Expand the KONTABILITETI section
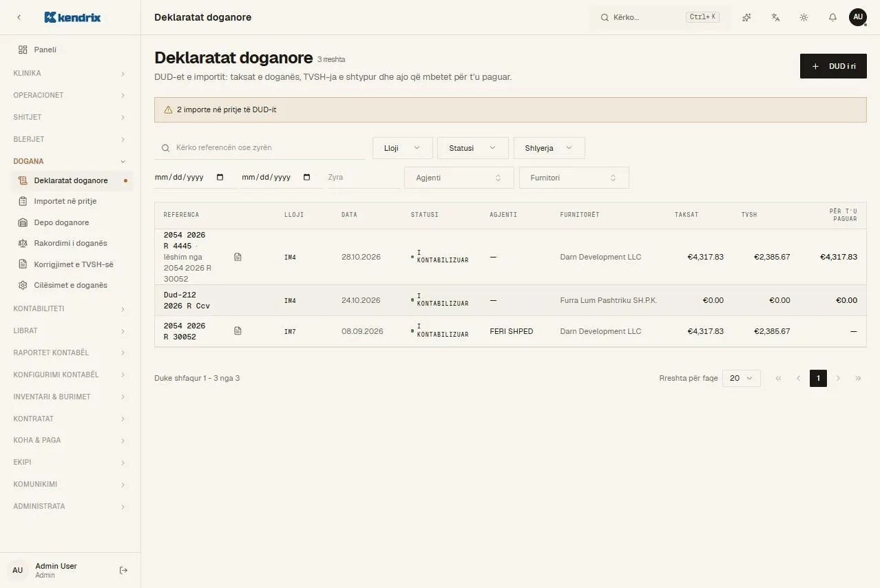Screen dimensions: 880x588 (x=70, y=308)
